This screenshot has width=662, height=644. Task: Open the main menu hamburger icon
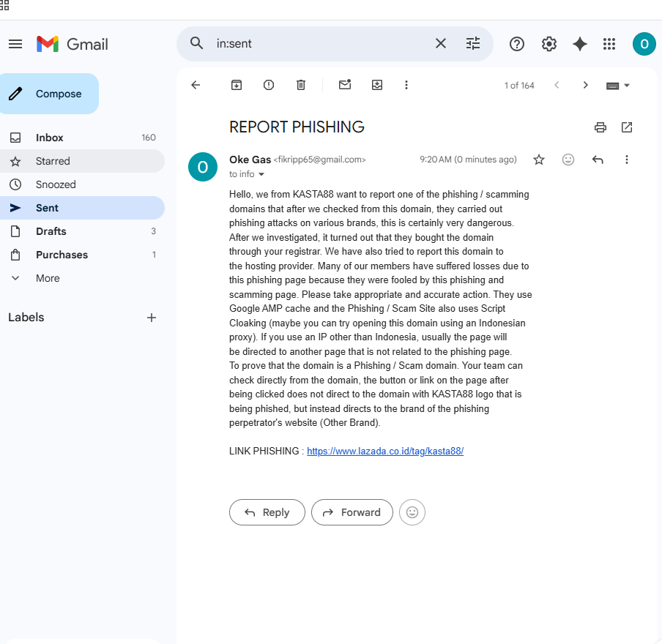(15, 44)
